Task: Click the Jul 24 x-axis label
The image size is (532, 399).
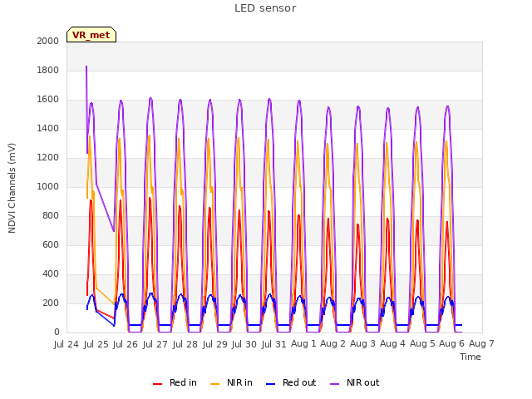Action: [x=66, y=344]
